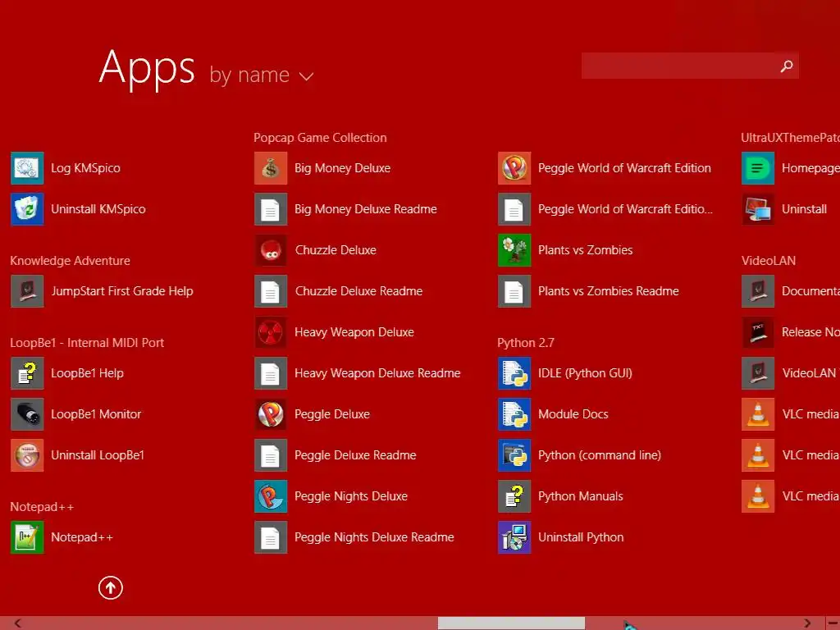Click the "Uninstall Python" label text
840x630 pixels.
tap(581, 537)
